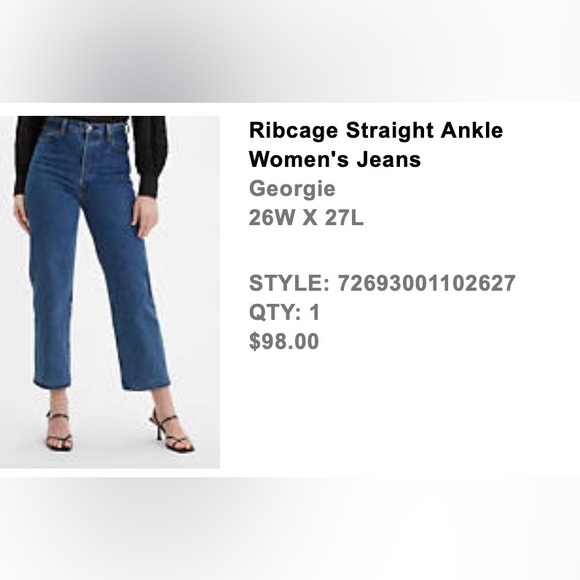This screenshot has height=580, width=580.
Task: Click the black strappy heel on the left foot
Action: [58, 431]
